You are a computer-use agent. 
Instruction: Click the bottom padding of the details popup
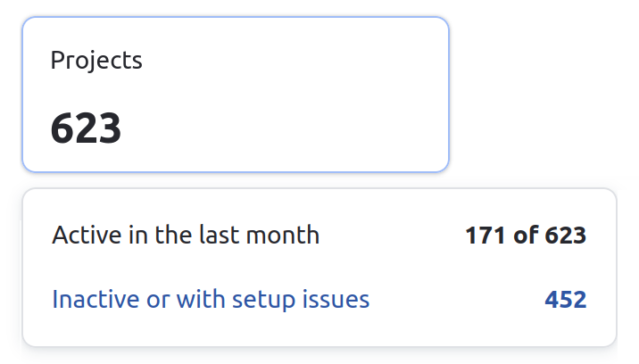click(x=319, y=332)
